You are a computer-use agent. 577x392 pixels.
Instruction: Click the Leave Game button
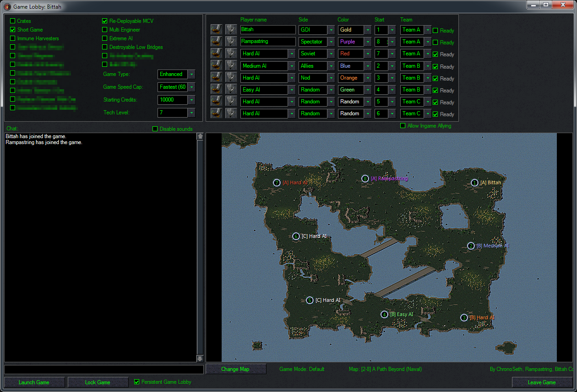point(542,382)
